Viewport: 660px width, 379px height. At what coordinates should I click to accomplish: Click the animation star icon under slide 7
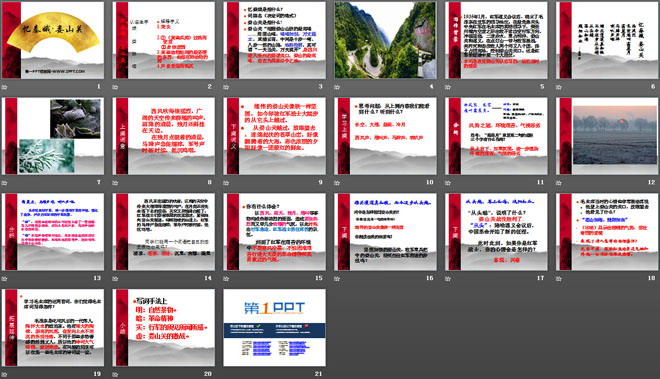point(5,183)
